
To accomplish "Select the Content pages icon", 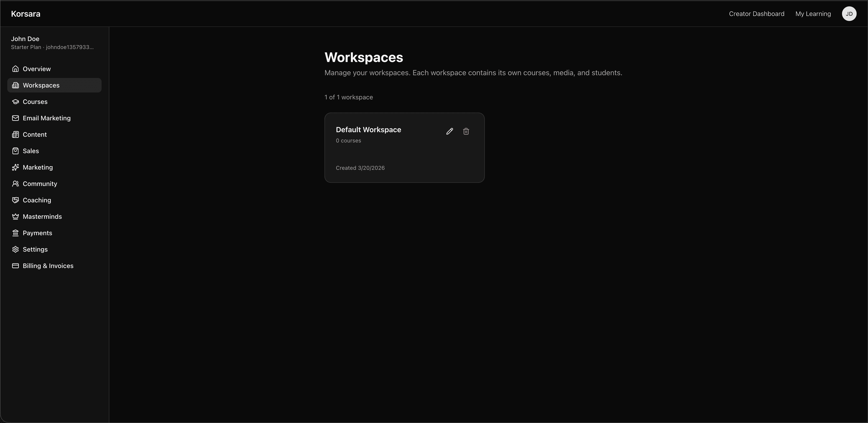I will (x=15, y=134).
